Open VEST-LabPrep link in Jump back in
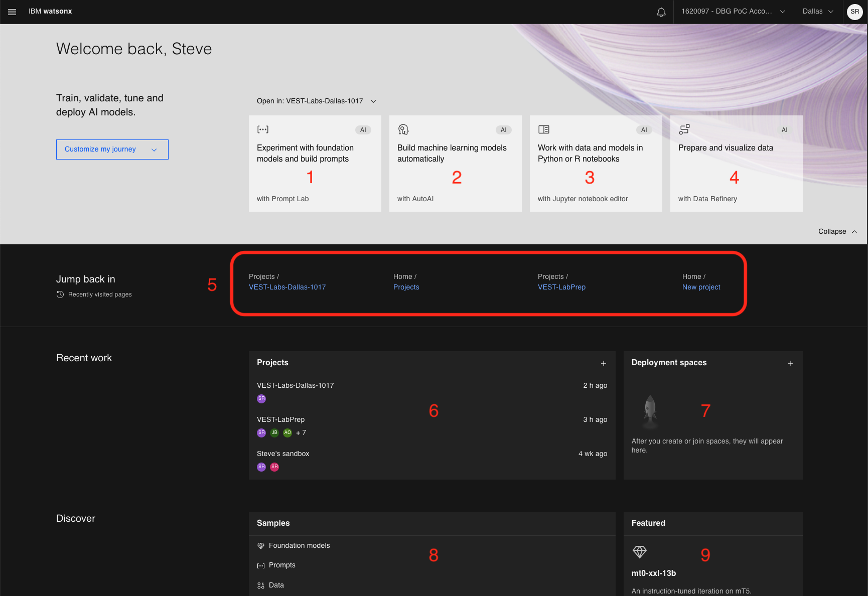 point(562,287)
